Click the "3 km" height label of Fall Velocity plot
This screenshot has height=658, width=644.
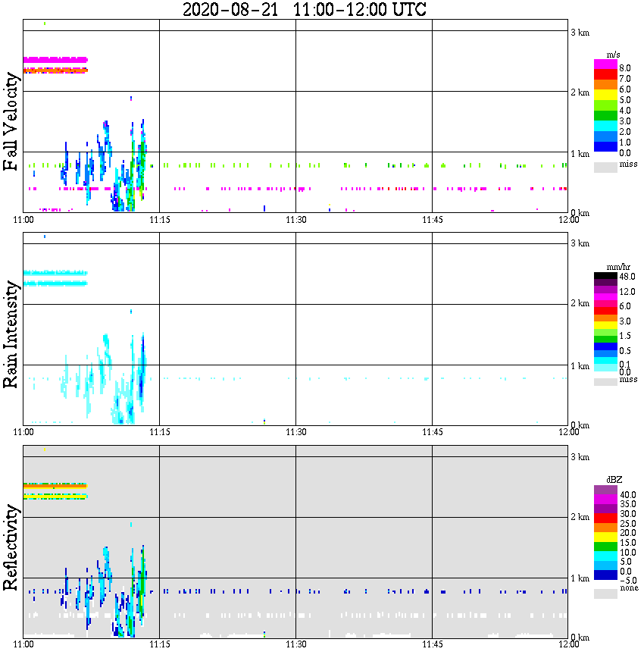pos(580,33)
